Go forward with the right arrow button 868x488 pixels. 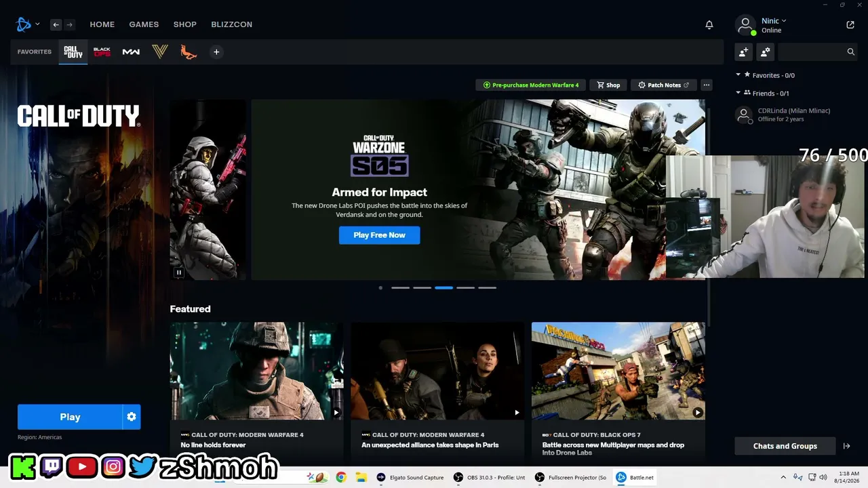click(69, 24)
